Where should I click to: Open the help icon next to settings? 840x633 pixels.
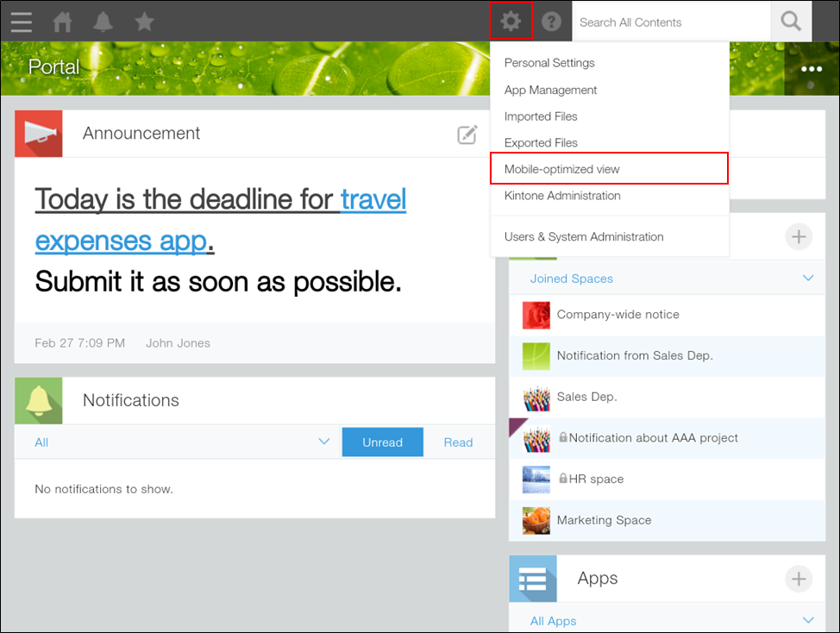pos(550,22)
